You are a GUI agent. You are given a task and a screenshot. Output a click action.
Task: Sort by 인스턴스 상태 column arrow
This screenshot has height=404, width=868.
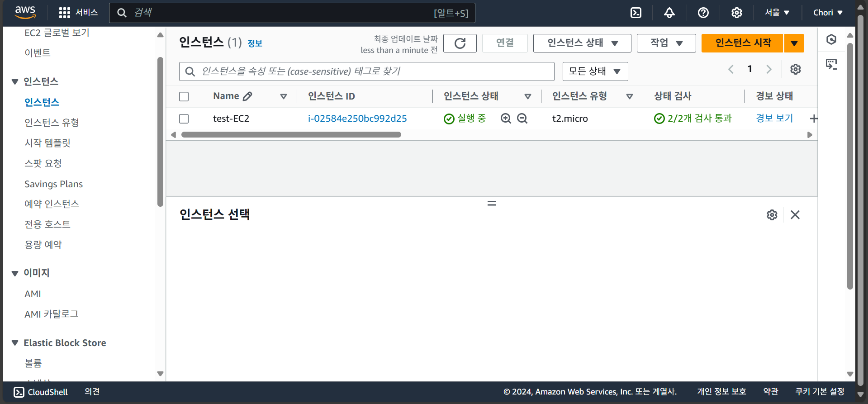[528, 96]
